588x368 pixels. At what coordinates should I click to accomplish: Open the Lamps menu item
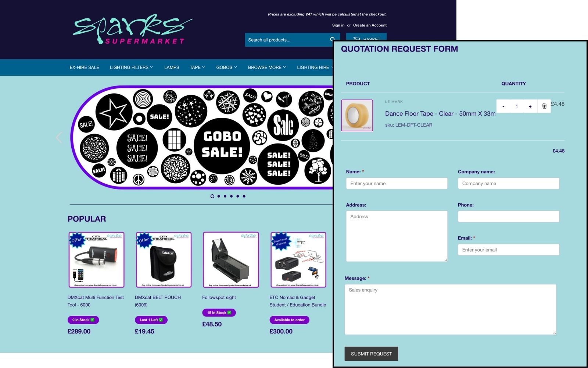(x=172, y=67)
